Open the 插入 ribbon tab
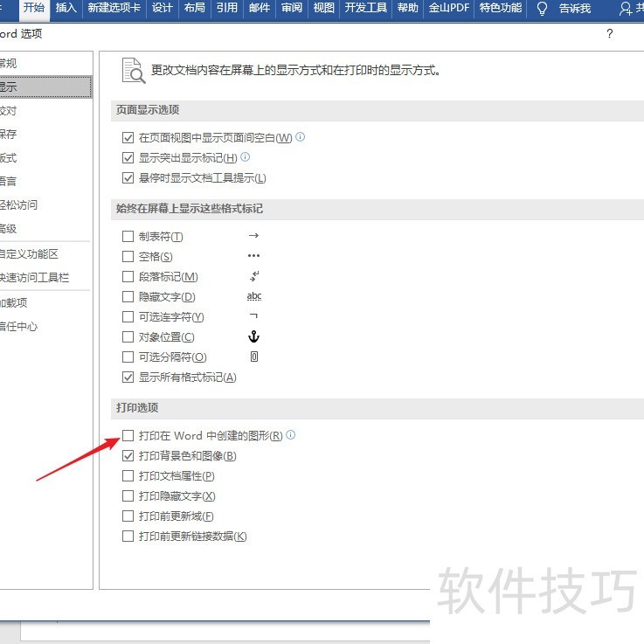The width and height of the screenshot is (644, 644). (66, 8)
